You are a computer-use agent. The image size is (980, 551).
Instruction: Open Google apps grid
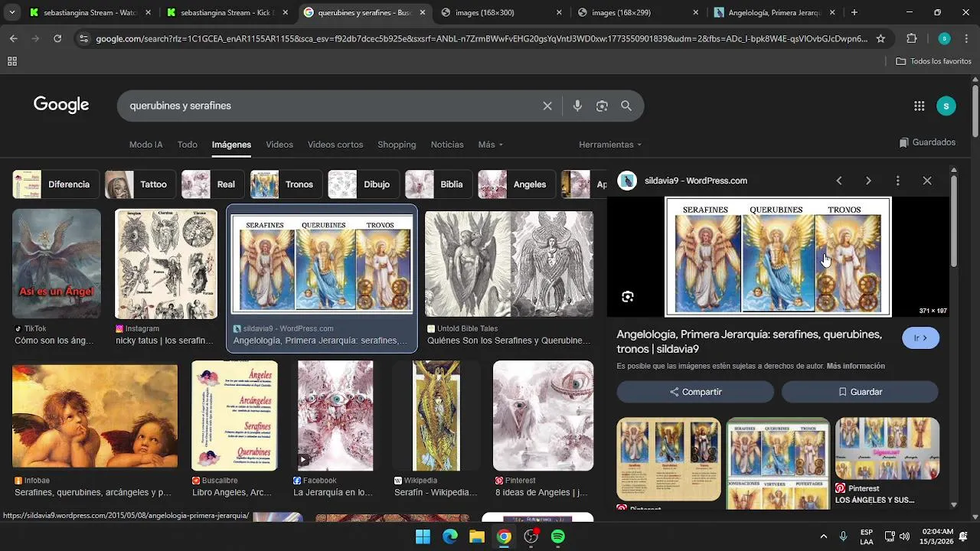(920, 106)
